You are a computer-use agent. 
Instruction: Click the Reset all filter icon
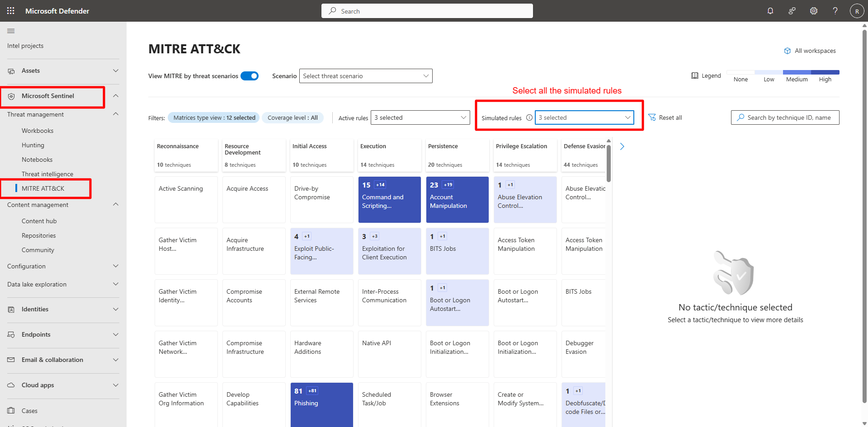click(x=652, y=117)
